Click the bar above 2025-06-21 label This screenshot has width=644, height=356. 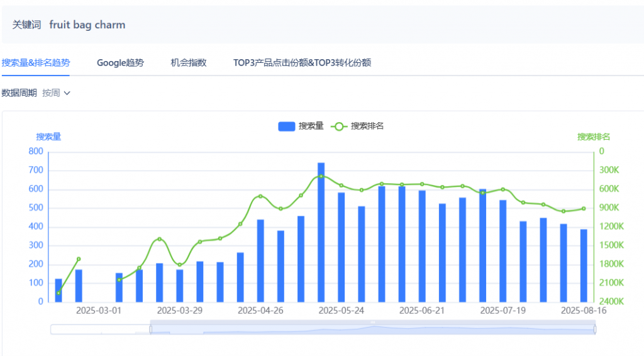[x=422, y=247]
